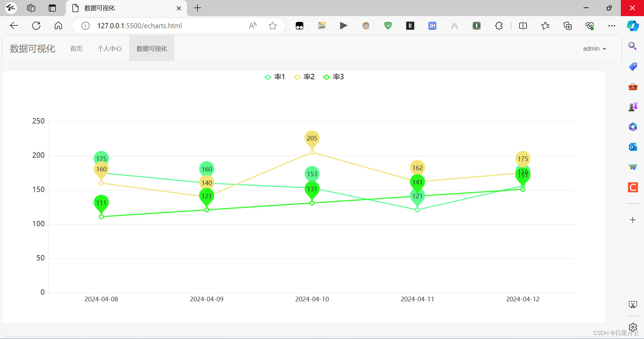Click the JH extension icon

click(x=432, y=26)
